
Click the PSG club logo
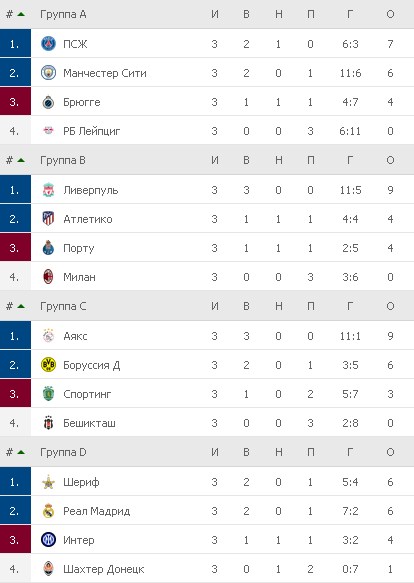48,44
